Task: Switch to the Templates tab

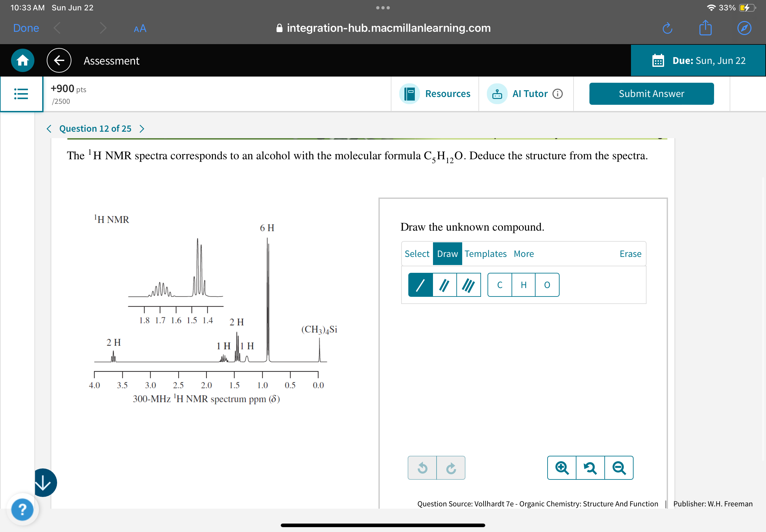Action: click(x=486, y=254)
